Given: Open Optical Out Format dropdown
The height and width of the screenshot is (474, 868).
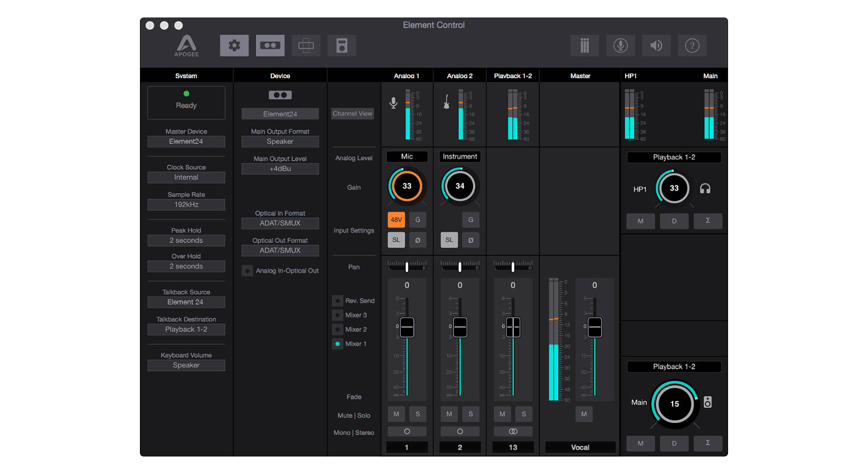Looking at the screenshot, I should click(x=280, y=250).
